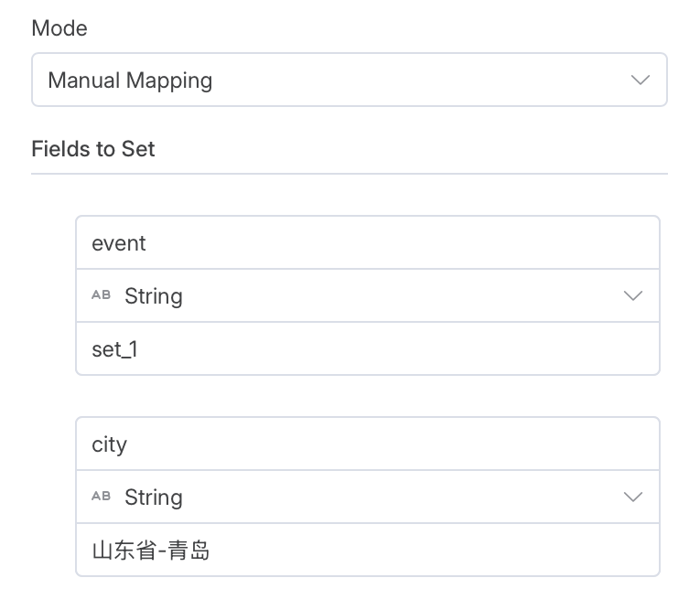Click the divider line below Fields to Set

pyautogui.click(x=350, y=174)
